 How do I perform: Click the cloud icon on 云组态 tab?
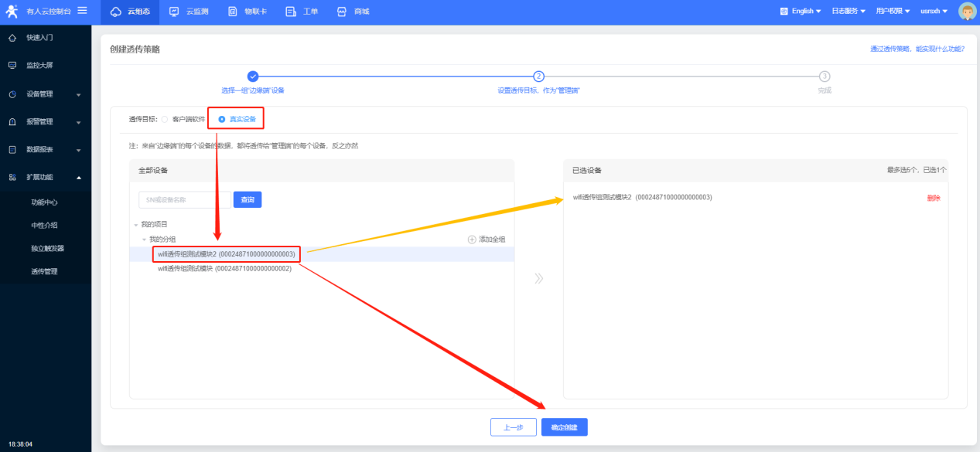click(116, 12)
